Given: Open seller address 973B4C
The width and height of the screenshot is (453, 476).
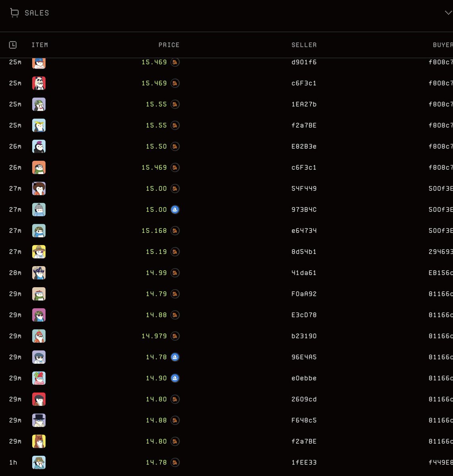Looking at the screenshot, I should click(x=304, y=209).
